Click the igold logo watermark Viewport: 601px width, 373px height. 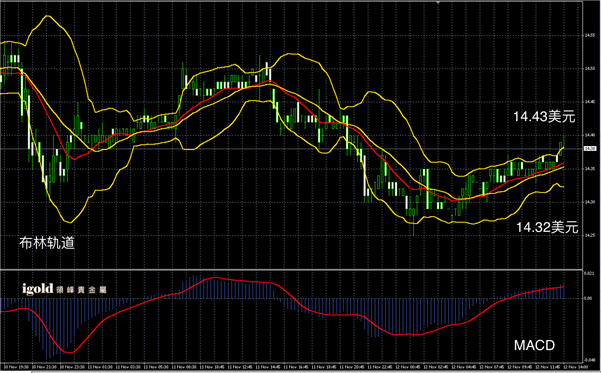(64, 289)
